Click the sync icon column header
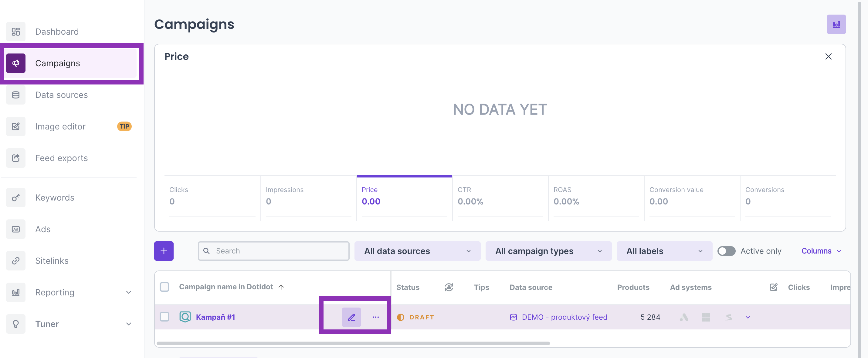Image resolution: width=868 pixels, height=358 pixels. pyautogui.click(x=449, y=287)
